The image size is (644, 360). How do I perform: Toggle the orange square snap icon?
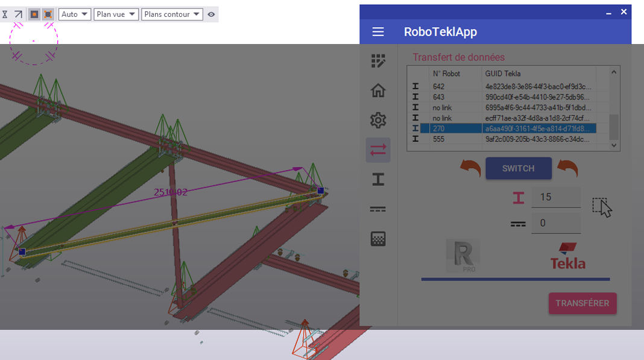[x=34, y=14]
